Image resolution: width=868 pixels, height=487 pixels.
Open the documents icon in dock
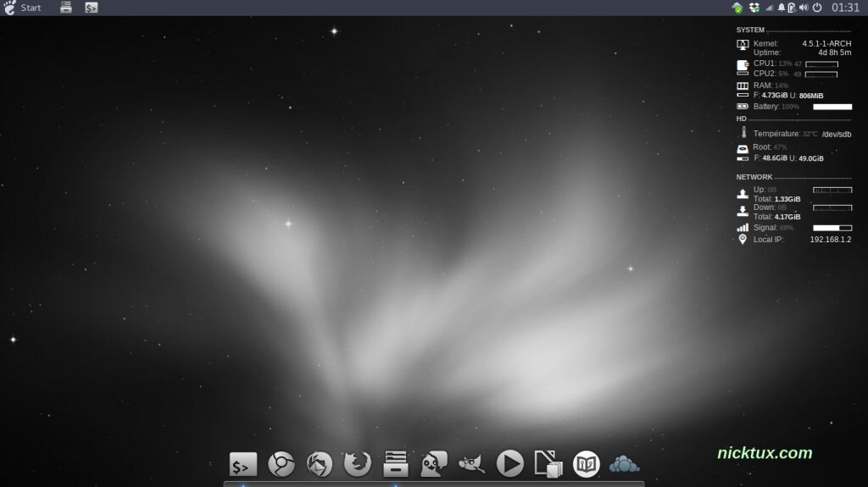[x=548, y=464]
